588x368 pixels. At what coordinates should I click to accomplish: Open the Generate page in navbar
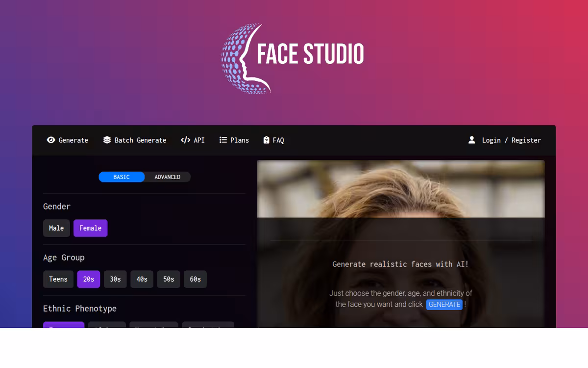[68, 140]
